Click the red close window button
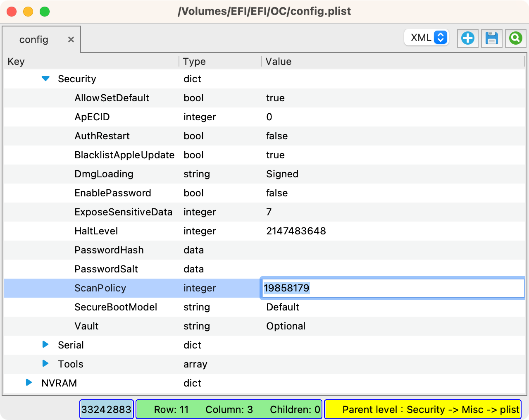This screenshot has height=420, width=529. pyautogui.click(x=12, y=12)
